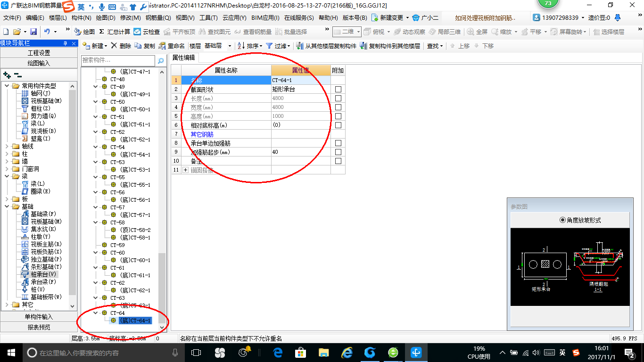Click 重命名 rename component
644x362 pixels.
point(172,46)
